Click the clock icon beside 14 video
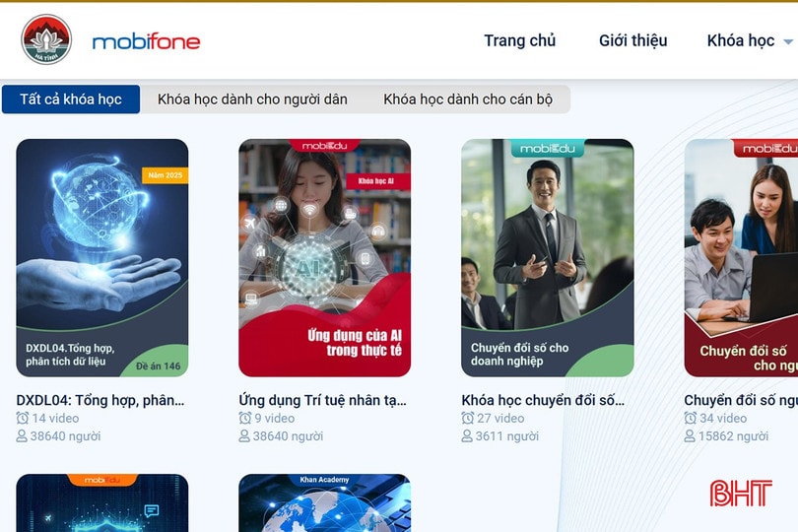The image size is (798, 532). tap(23, 418)
